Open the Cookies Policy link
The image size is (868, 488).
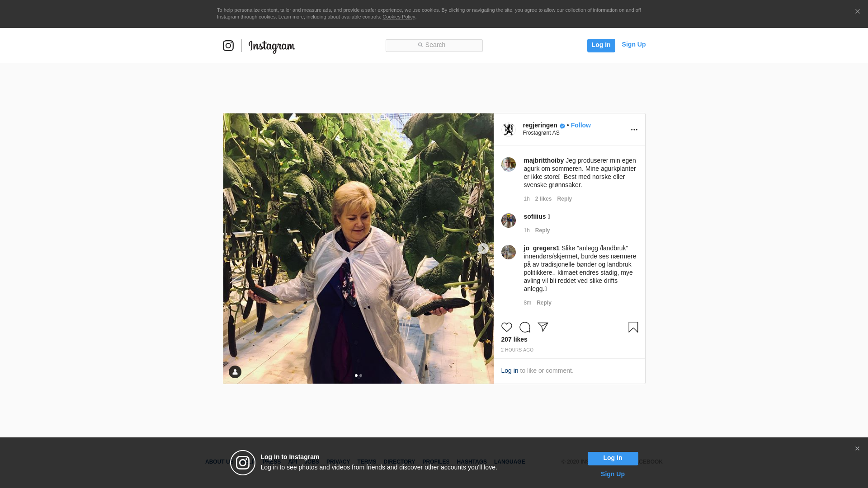pos(398,17)
